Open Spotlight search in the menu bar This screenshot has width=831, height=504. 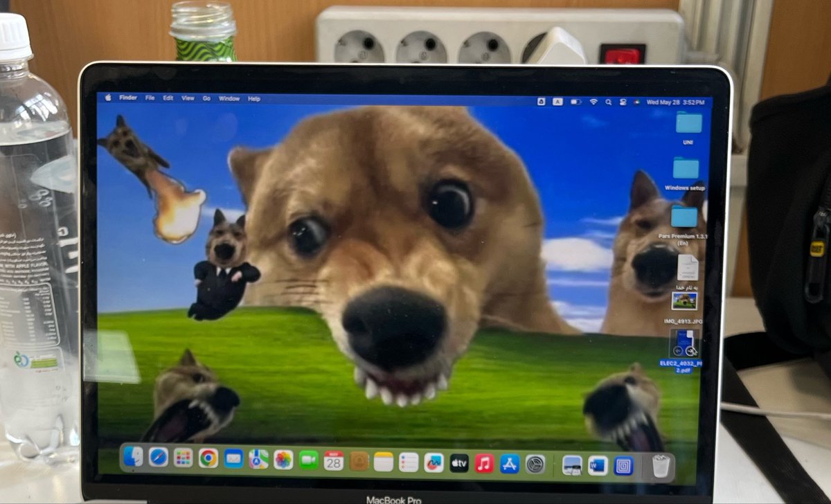point(608,101)
